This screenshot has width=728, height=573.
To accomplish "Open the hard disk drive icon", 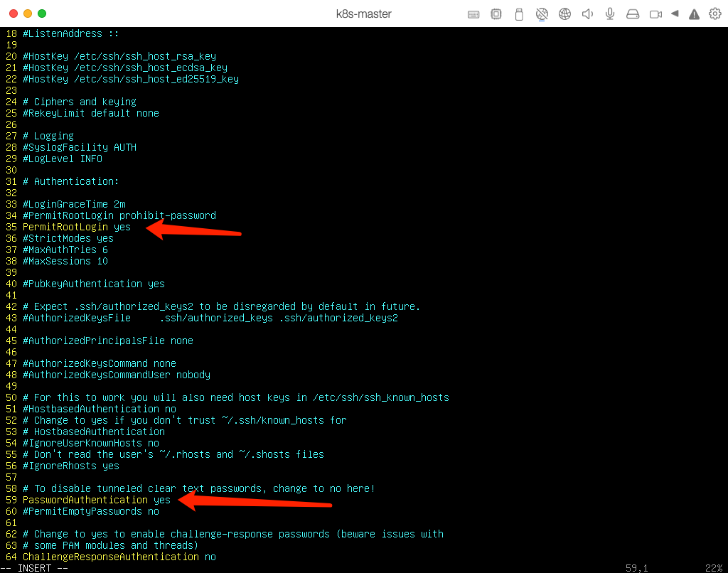I will [633, 14].
